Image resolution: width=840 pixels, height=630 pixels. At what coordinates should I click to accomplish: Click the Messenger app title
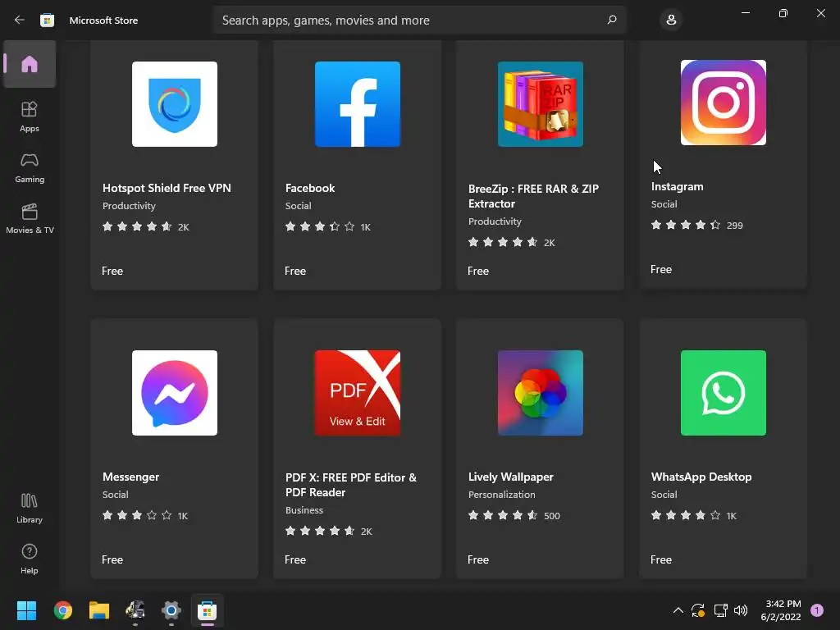(130, 477)
